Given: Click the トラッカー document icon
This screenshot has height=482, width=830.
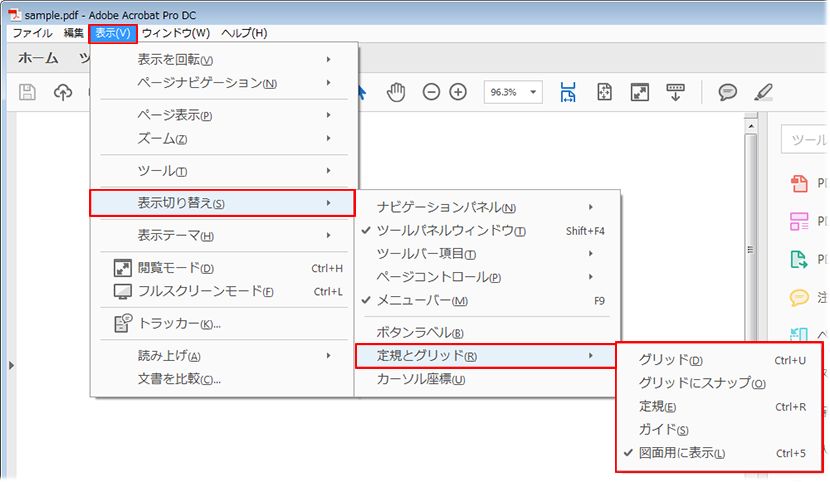Looking at the screenshot, I should tap(123, 323).
